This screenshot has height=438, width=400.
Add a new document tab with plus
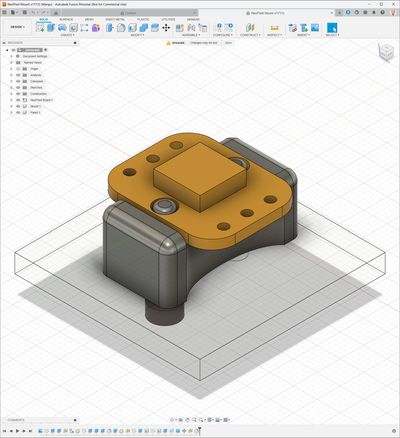click(x=339, y=12)
